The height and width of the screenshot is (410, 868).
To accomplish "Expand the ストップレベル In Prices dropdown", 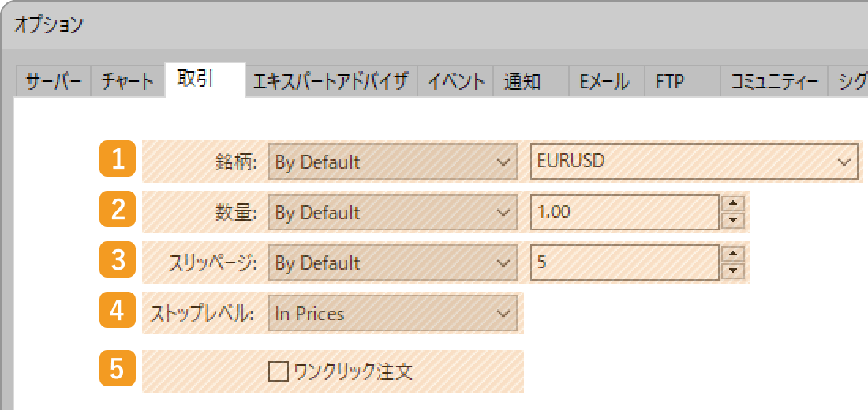I will click(x=393, y=313).
